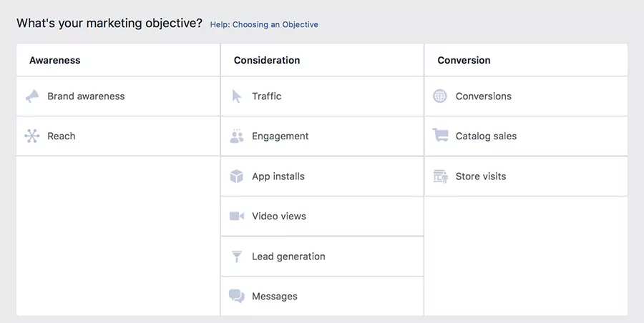Click the Conversion column heading
This screenshot has width=644, height=323.
pos(464,60)
